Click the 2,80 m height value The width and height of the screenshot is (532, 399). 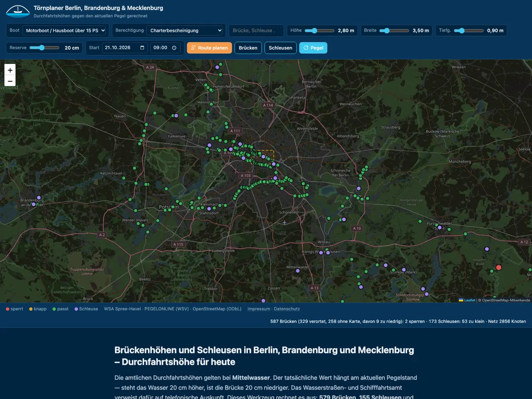coord(346,31)
